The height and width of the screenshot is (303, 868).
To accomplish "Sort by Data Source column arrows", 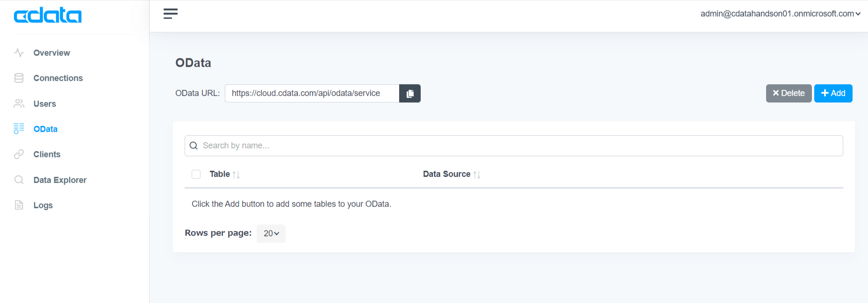I will point(477,174).
